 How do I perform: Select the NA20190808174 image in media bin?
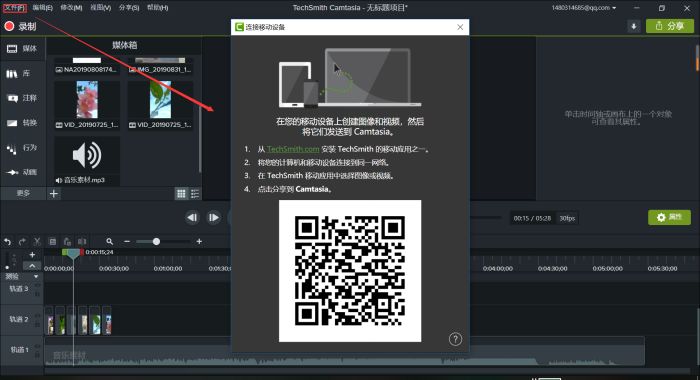87,66
